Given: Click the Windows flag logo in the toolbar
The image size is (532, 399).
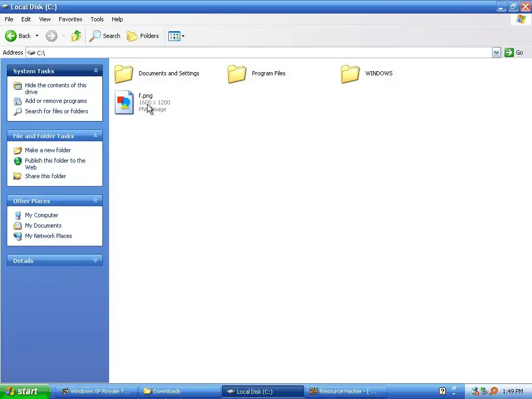Looking at the screenshot, I should (x=521, y=19).
